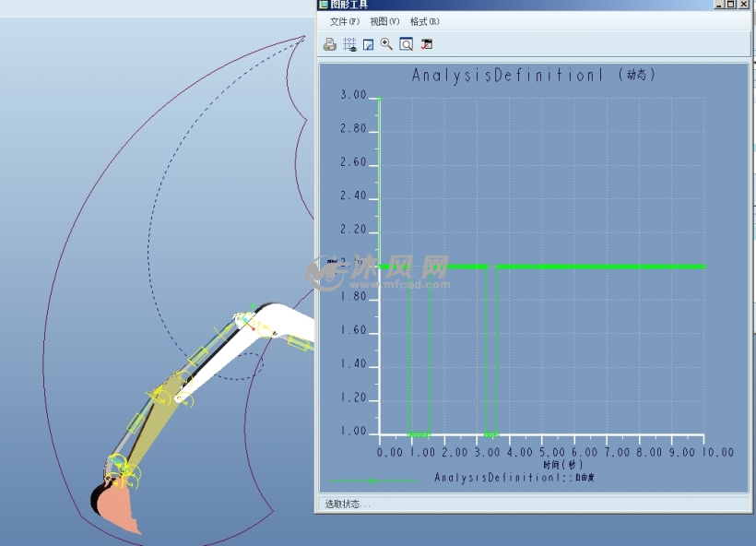Open the 文件(F) menu
The image size is (756, 546).
345,21
